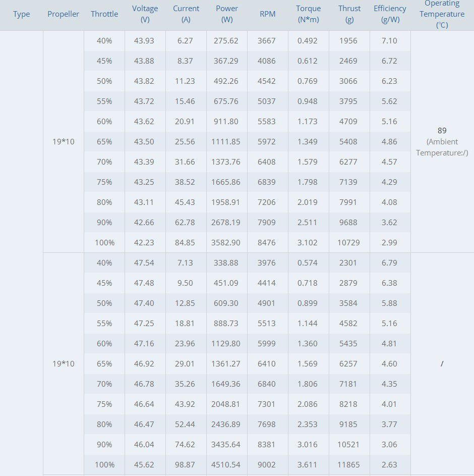Click the Throttle column header

point(104,14)
